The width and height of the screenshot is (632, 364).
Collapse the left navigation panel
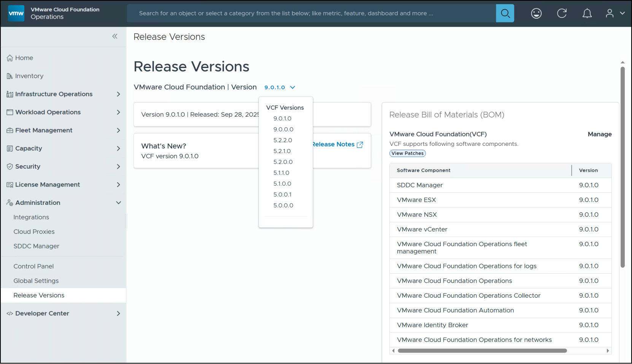115,36
